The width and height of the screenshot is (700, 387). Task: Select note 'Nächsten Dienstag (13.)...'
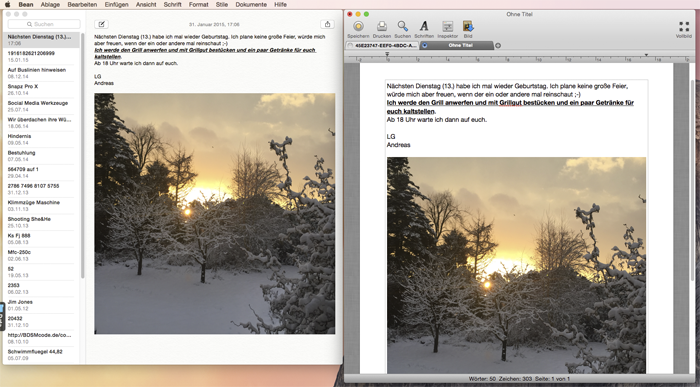pos(41,40)
